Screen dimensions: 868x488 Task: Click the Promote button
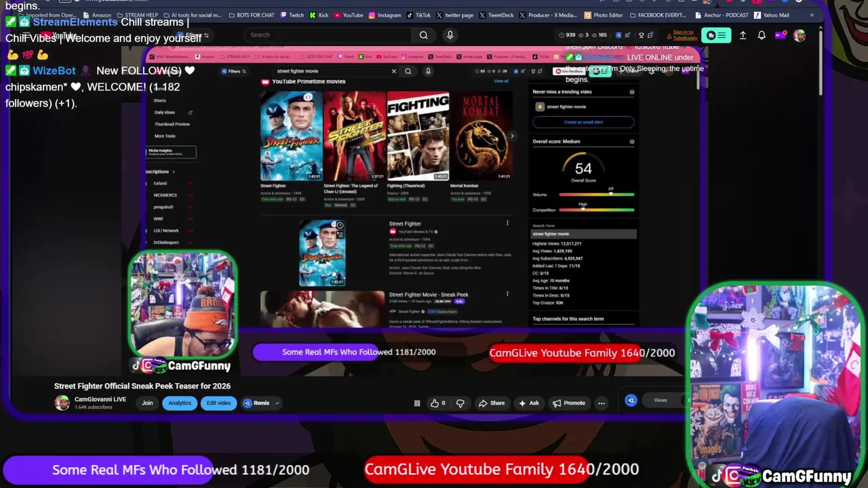point(569,403)
